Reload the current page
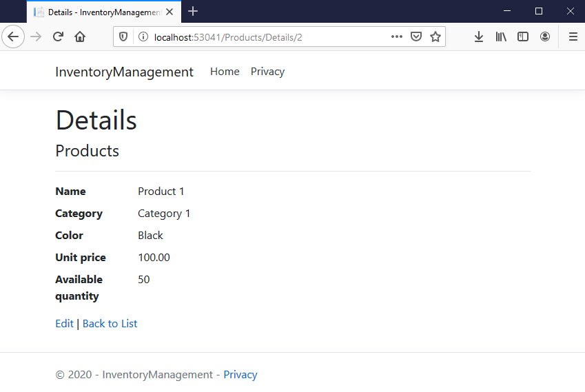This screenshot has width=585, height=392. [58, 37]
